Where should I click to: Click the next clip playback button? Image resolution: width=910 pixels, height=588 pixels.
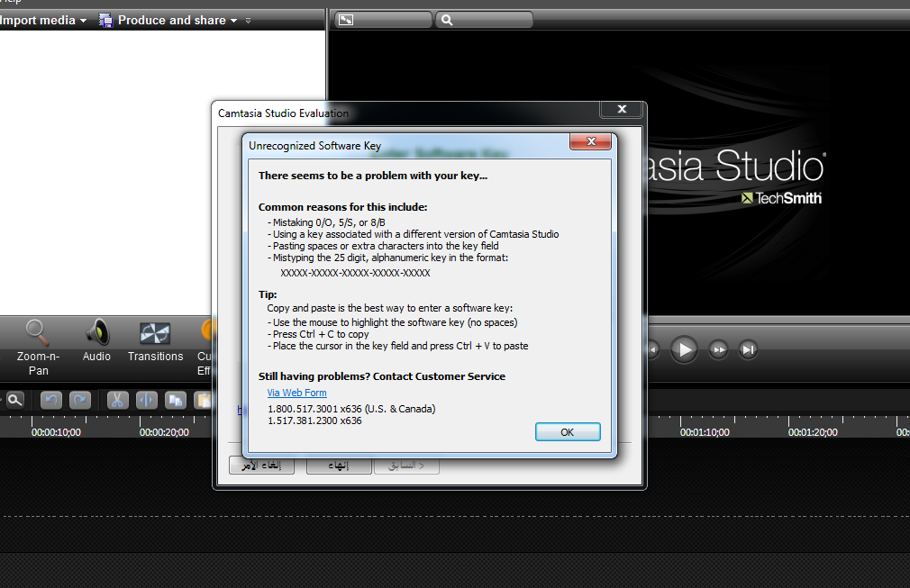click(748, 349)
